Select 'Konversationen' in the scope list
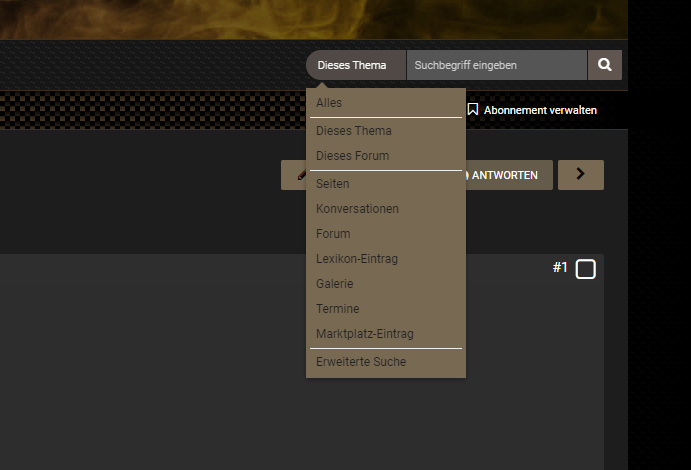The image size is (691, 470). pos(357,209)
